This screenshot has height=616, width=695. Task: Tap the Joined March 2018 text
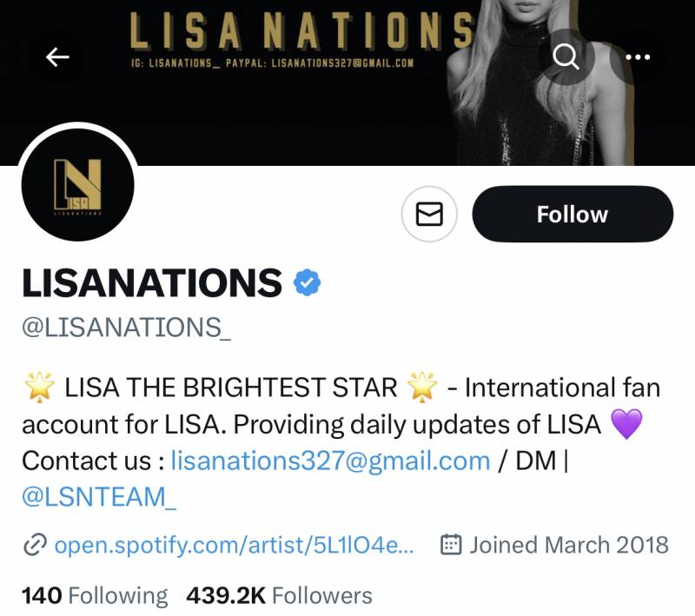point(569,545)
